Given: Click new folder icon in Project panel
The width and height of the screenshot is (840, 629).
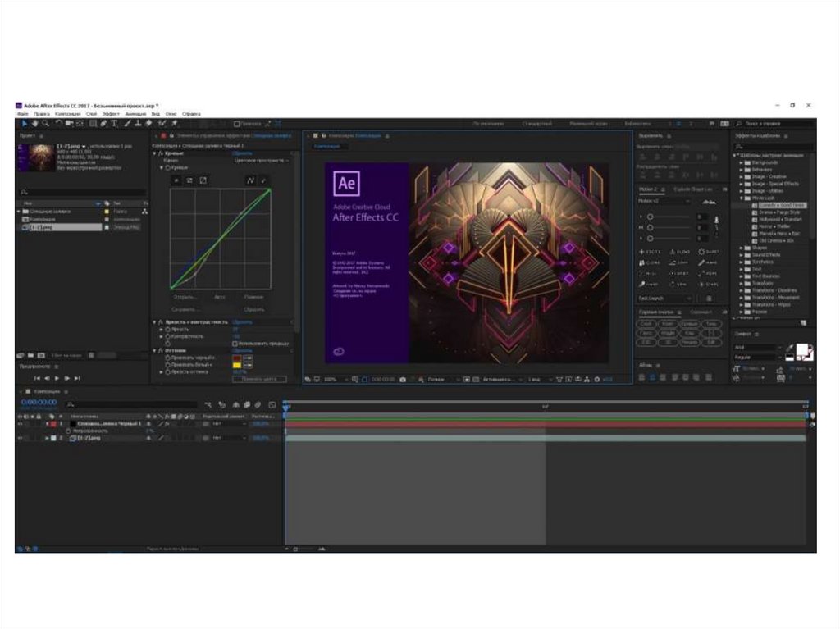Looking at the screenshot, I should point(30,355).
